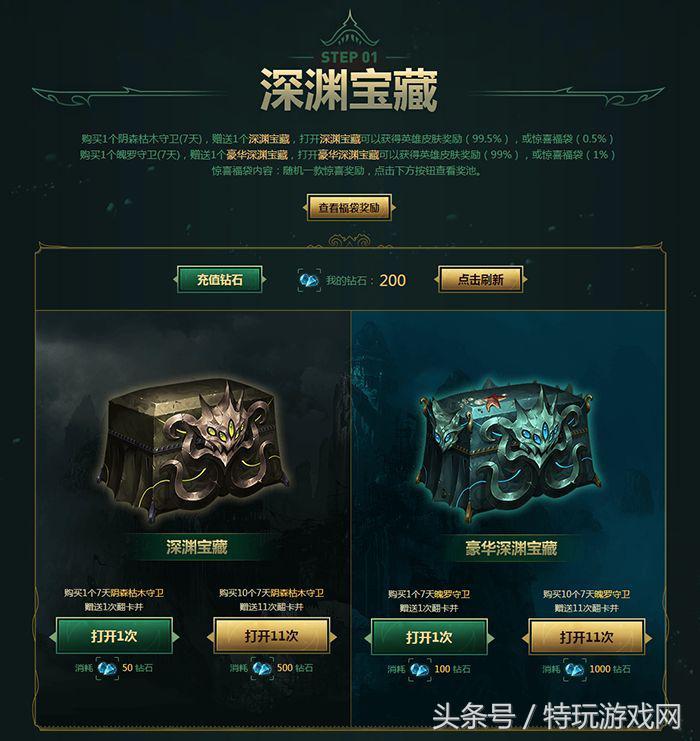Image resolution: width=700 pixels, height=741 pixels.
Task: Click the diamond icon next to 500 钻石
Action: coord(262,668)
